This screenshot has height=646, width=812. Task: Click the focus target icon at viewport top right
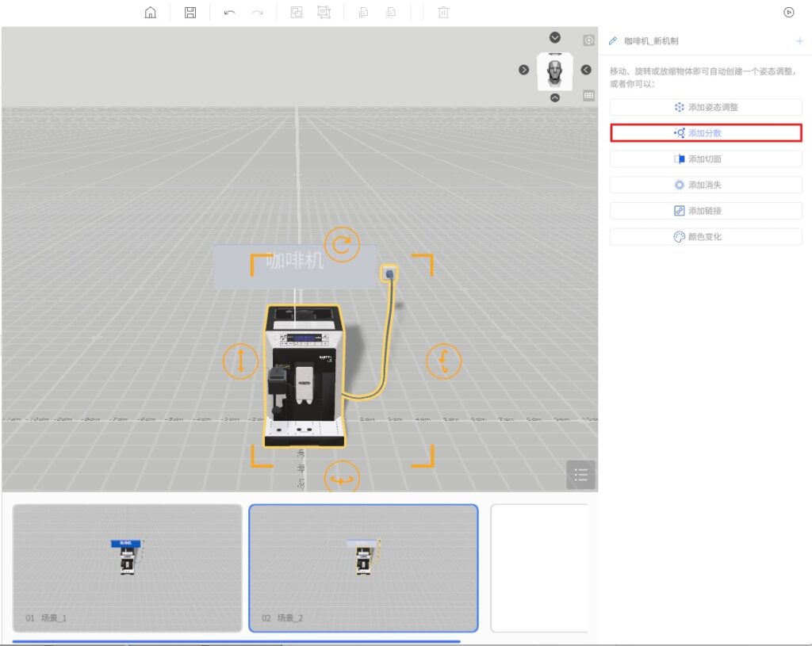tap(588, 40)
